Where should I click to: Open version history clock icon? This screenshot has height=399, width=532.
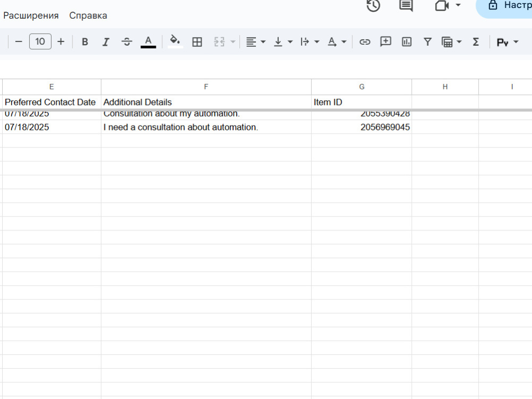(373, 6)
